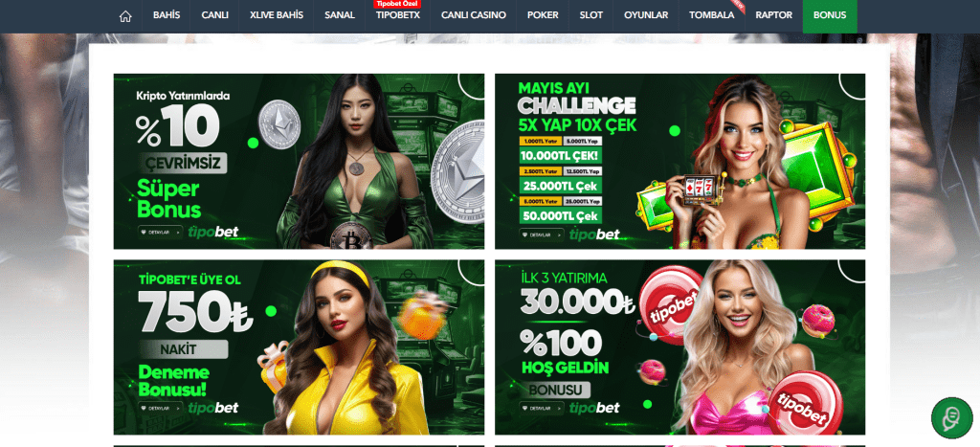Switch to the SANAL section
The width and height of the screenshot is (980, 447).
(x=340, y=15)
